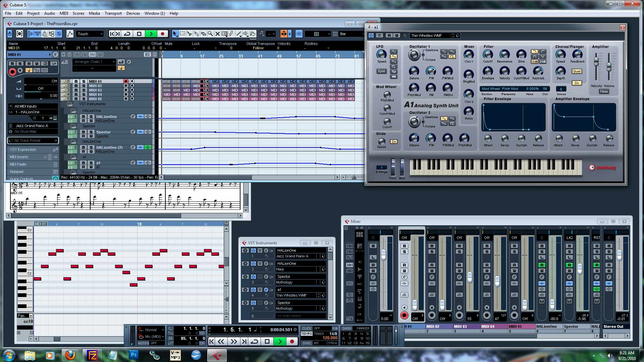Solo the Spector instrument track
The height and width of the screenshot is (362, 644).
click(91, 132)
